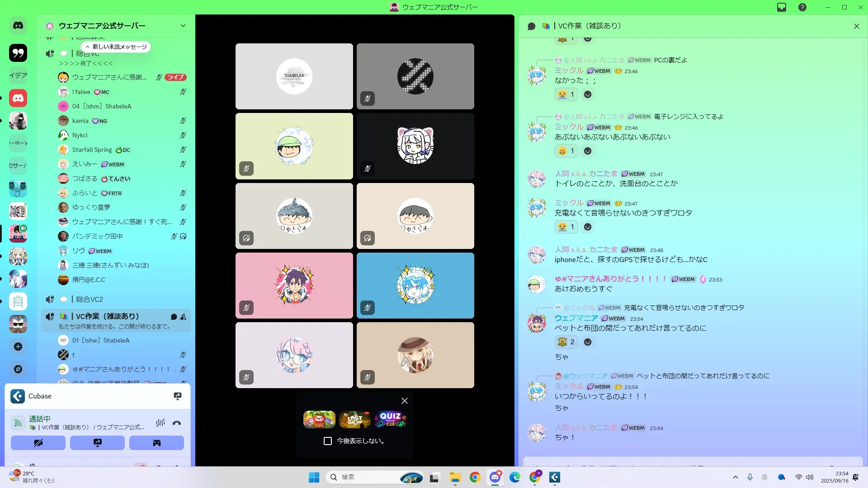868x488 pixels.
Task: Invite people to the VC作業 channel
Action: tap(183, 317)
